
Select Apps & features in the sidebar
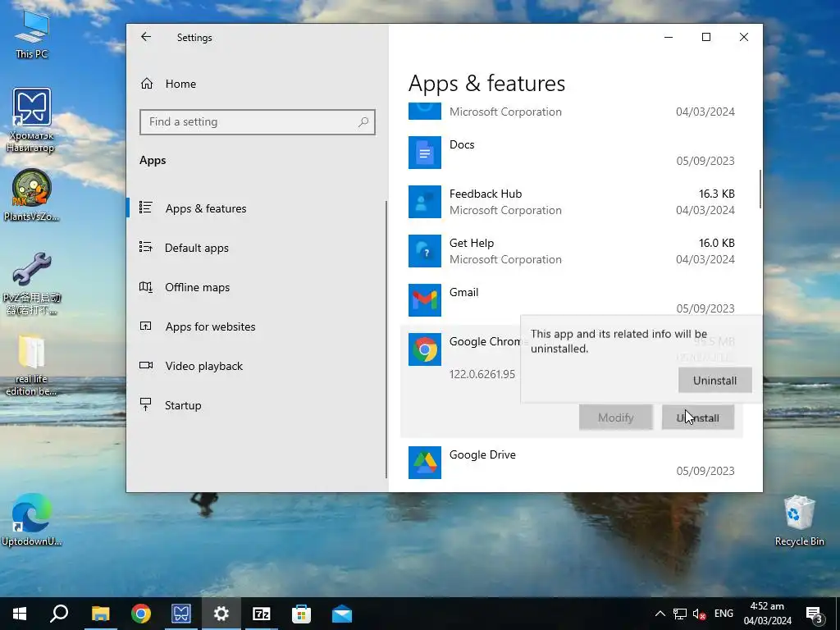206,208
